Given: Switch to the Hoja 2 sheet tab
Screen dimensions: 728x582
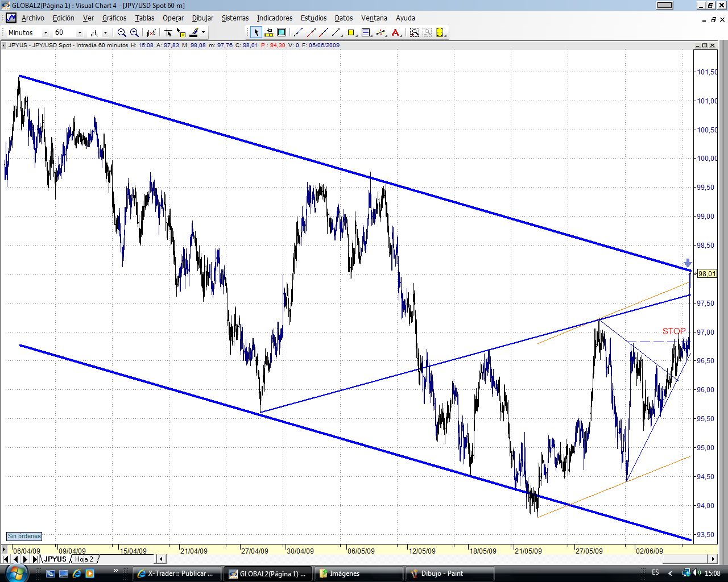Looking at the screenshot, I should [84, 559].
